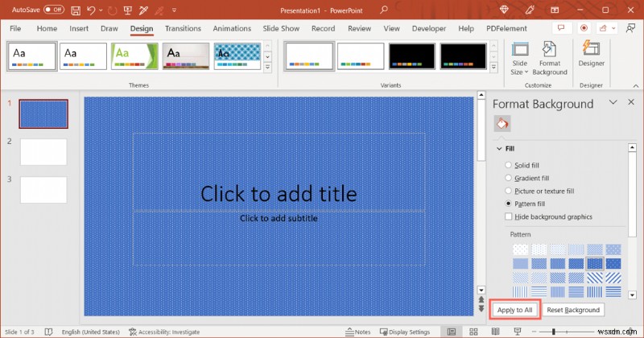
Task: Select Picture or texture fill option
Action: (539, 191)
